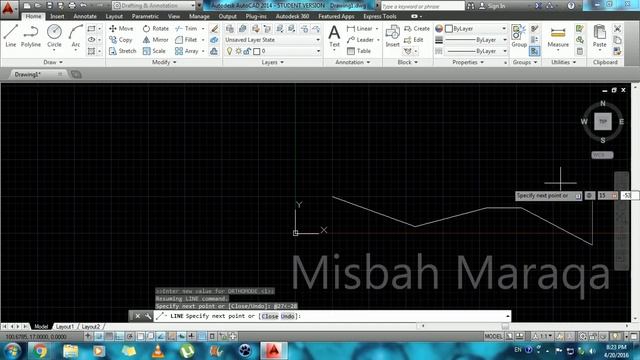Click the keyword search input field
The image size is (640, 360).
pyautogui.click(x=422, y=6)
